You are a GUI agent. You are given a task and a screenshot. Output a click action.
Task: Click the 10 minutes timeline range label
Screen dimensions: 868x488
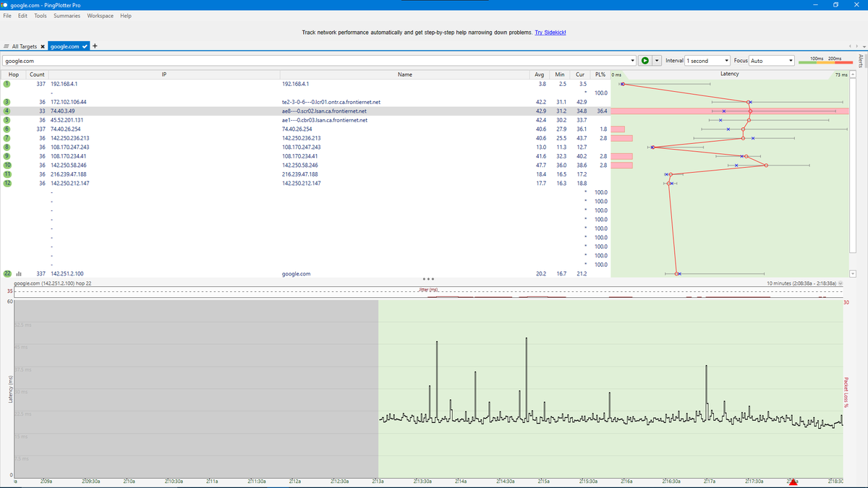click(801, 283)
